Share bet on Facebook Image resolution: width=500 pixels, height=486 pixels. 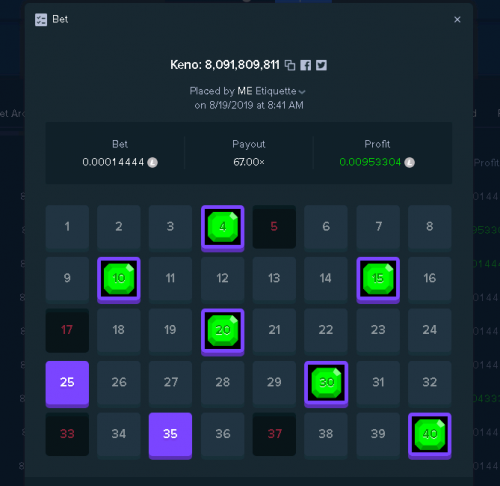click(306, 65)
